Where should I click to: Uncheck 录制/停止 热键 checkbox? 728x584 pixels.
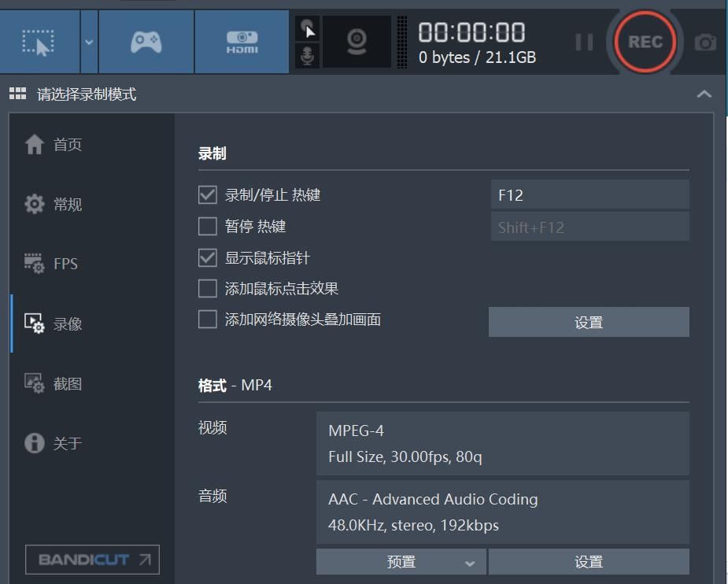(208, 195)
